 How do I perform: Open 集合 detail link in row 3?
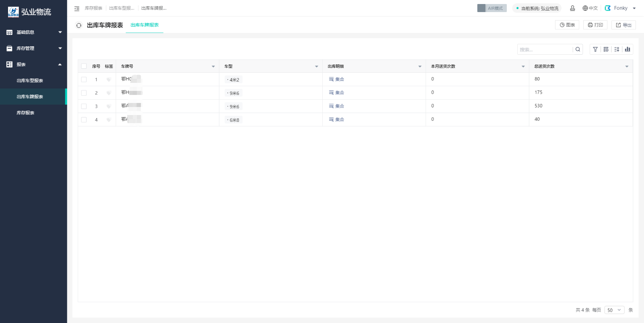coord(336,106)
